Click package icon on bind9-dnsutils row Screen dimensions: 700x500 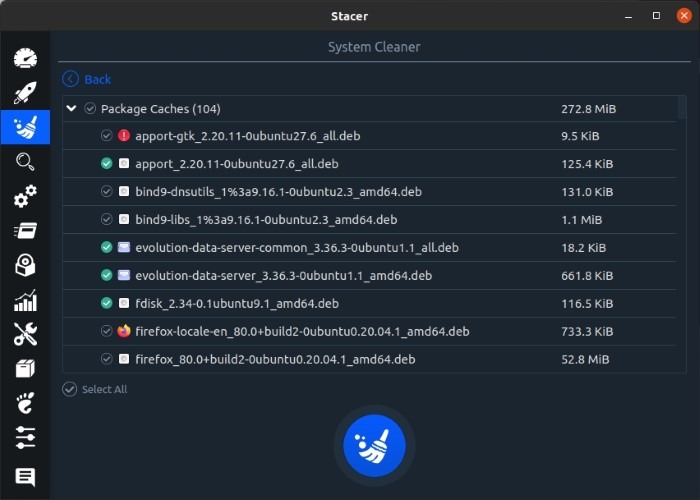124,192
